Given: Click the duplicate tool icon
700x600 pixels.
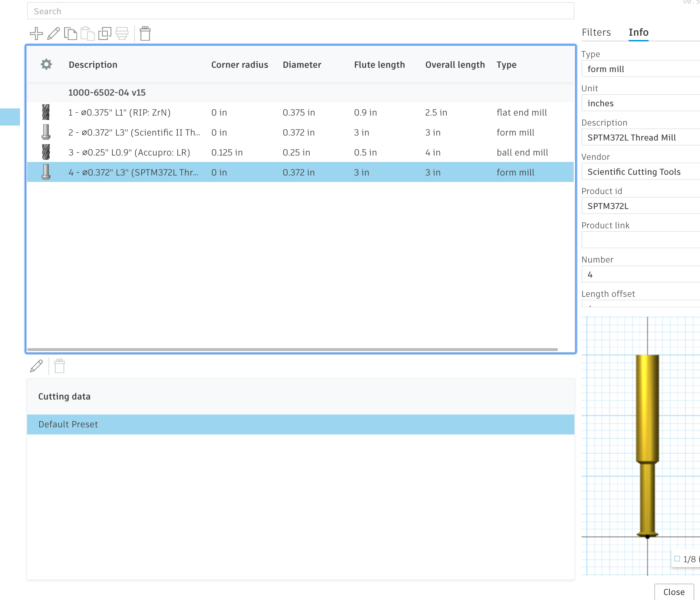Looking at the screenshot, I should (x=105, y=34).
